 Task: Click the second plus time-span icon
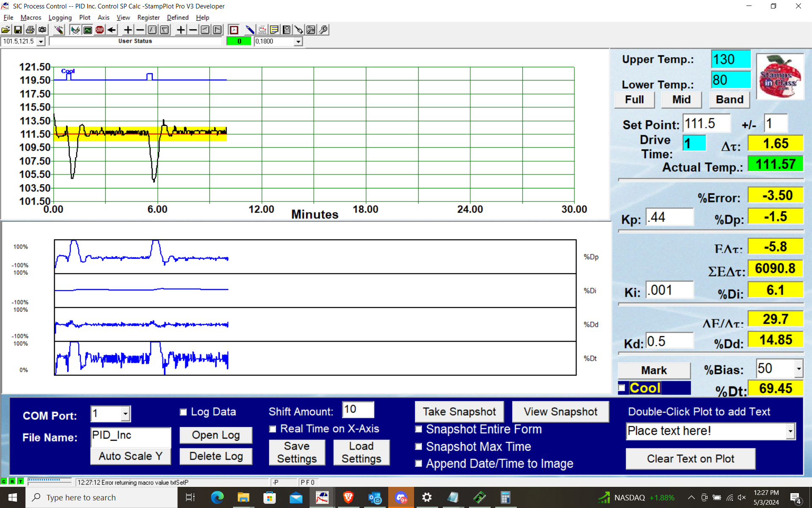[181, 30]
